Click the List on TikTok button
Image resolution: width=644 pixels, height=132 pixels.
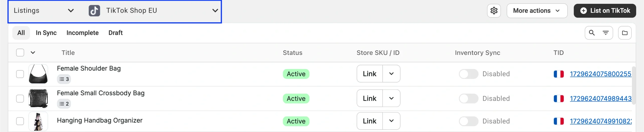[605, 11]
